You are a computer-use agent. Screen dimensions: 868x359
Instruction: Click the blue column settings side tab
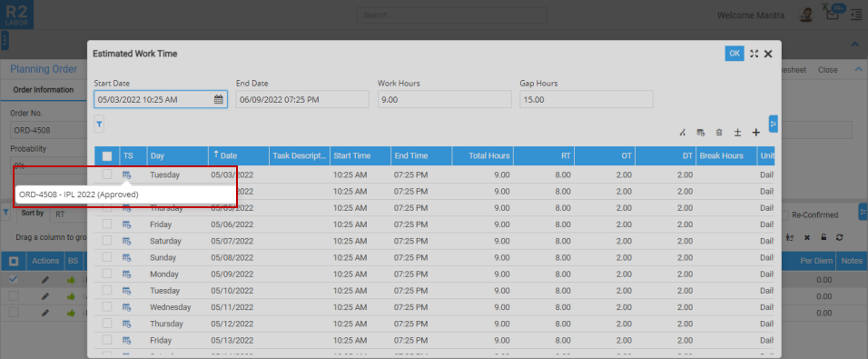coord(773,124)
